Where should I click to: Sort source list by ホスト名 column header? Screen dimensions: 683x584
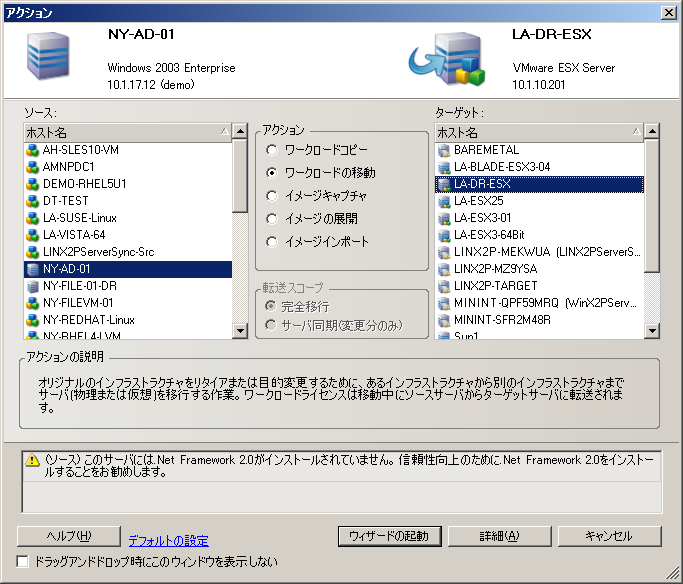(128, 132)
